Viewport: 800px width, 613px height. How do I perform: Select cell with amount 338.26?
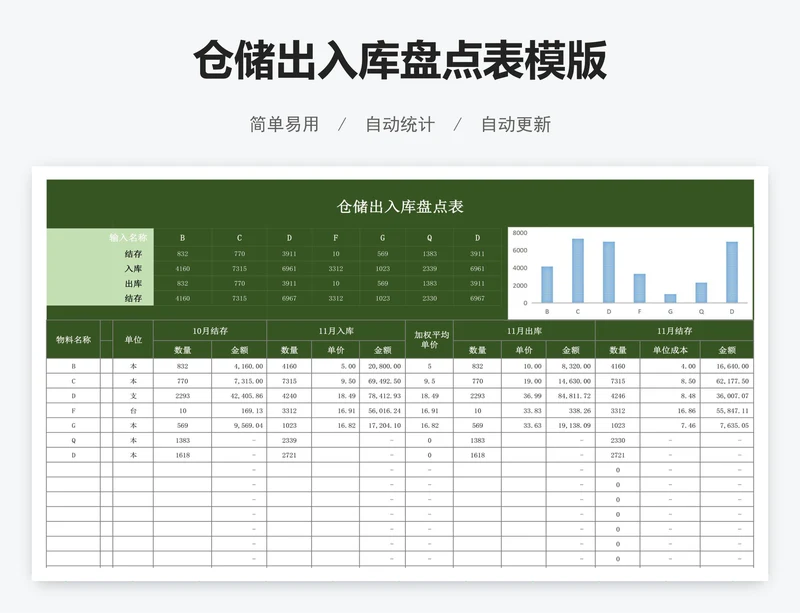571,410
